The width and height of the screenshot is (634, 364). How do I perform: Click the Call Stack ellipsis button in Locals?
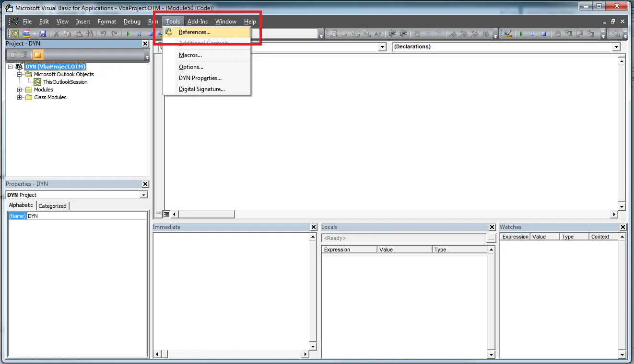(x=491, y=239)
